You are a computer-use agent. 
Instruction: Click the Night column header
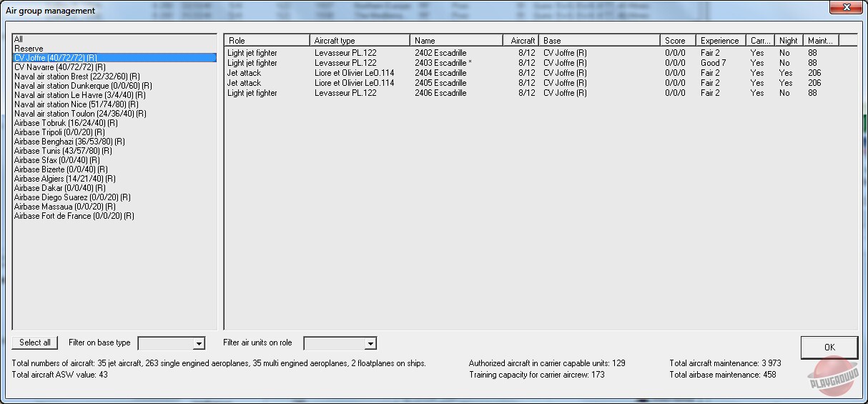click(789, 41)
